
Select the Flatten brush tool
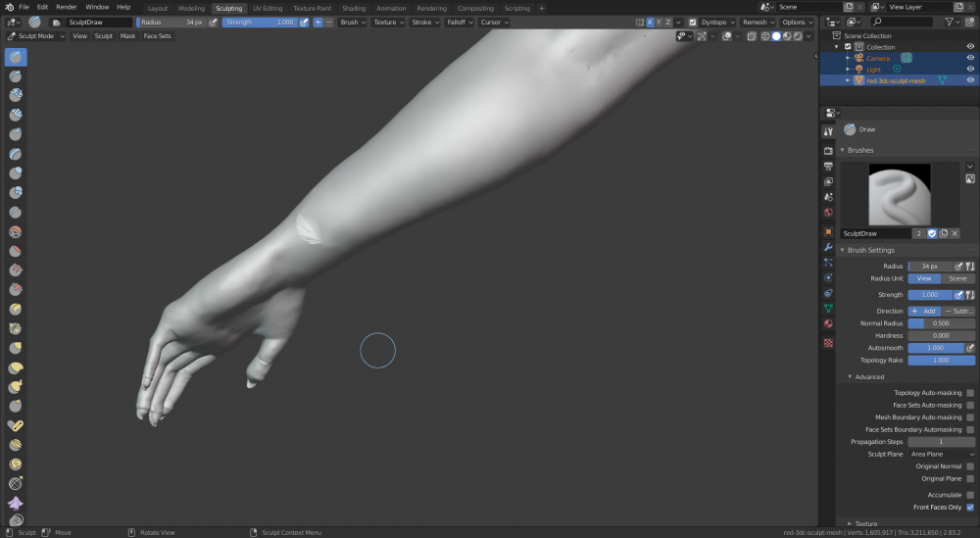pyautogui.click(x=16, y=251)
